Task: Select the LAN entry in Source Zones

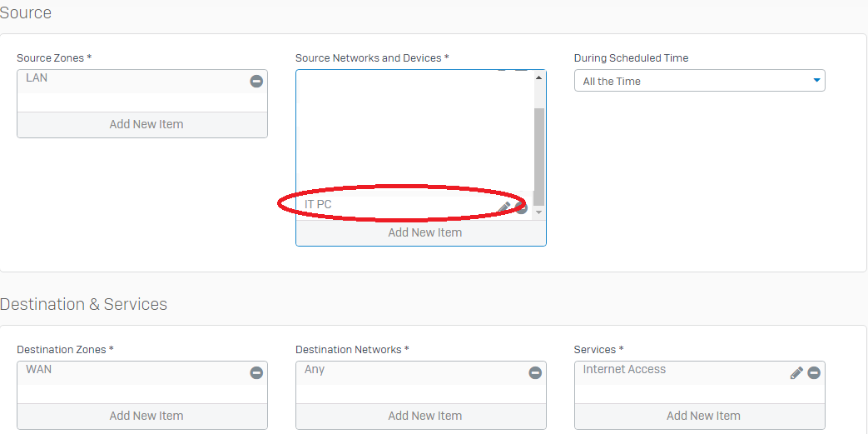Action: tap(37, 78)
